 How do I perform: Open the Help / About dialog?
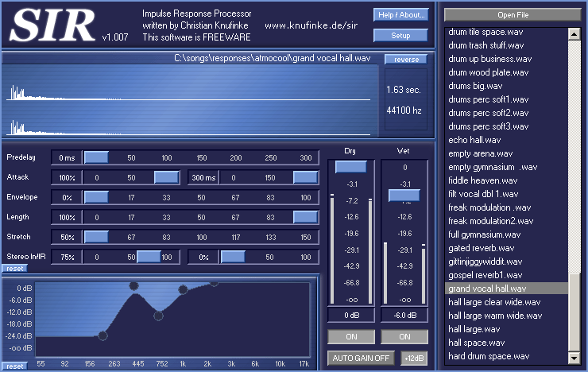(x=400, y=14)
